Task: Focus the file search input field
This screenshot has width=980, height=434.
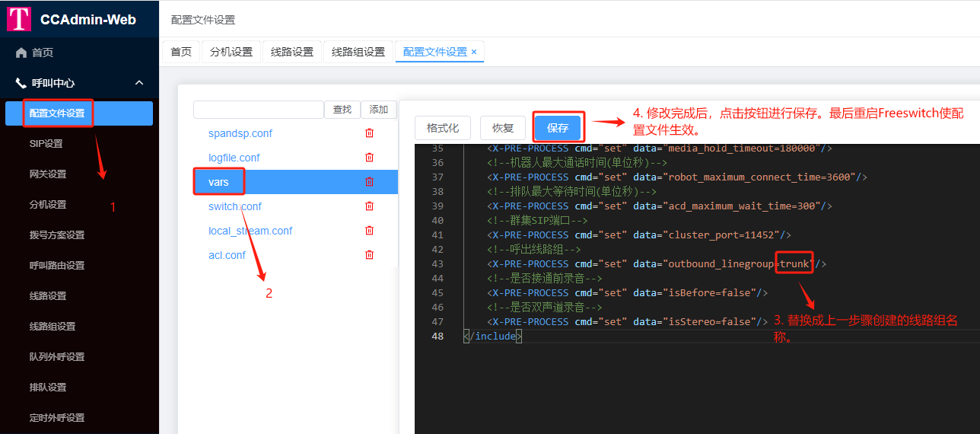Action: click(259, 110)
